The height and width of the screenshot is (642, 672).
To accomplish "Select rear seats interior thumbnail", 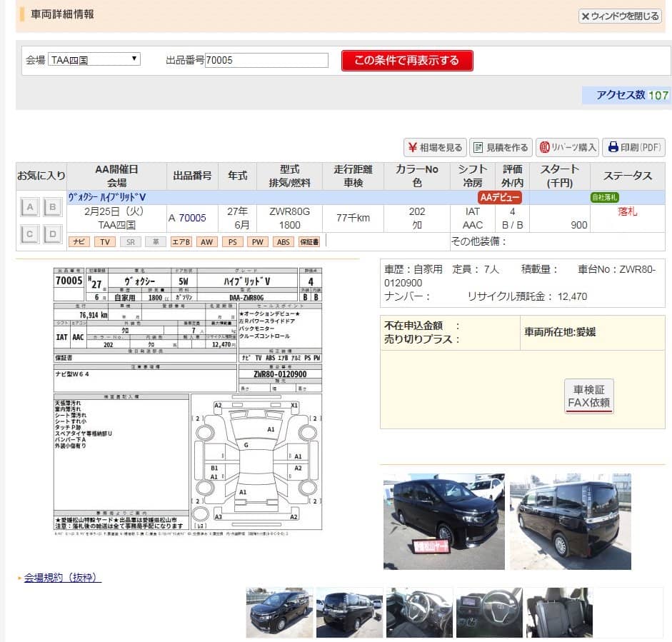I will pos(559,612).
